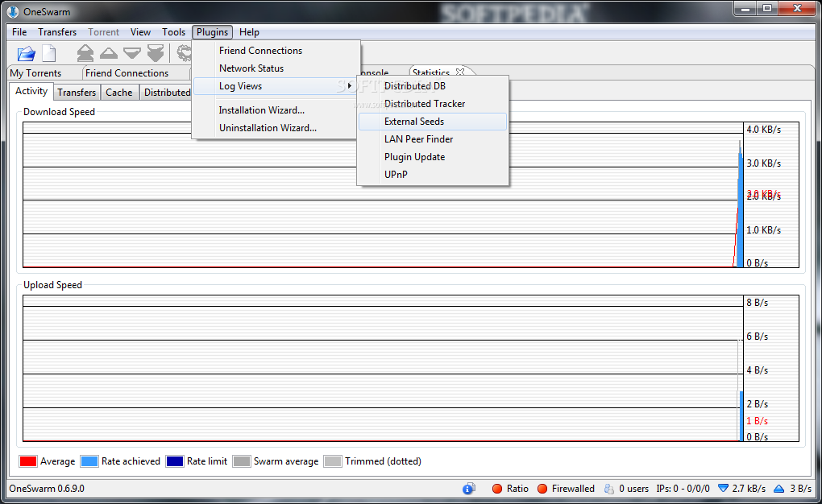The image size is (822, 504).
Task: Open the Help menu
Action: [x=249, y=32]
